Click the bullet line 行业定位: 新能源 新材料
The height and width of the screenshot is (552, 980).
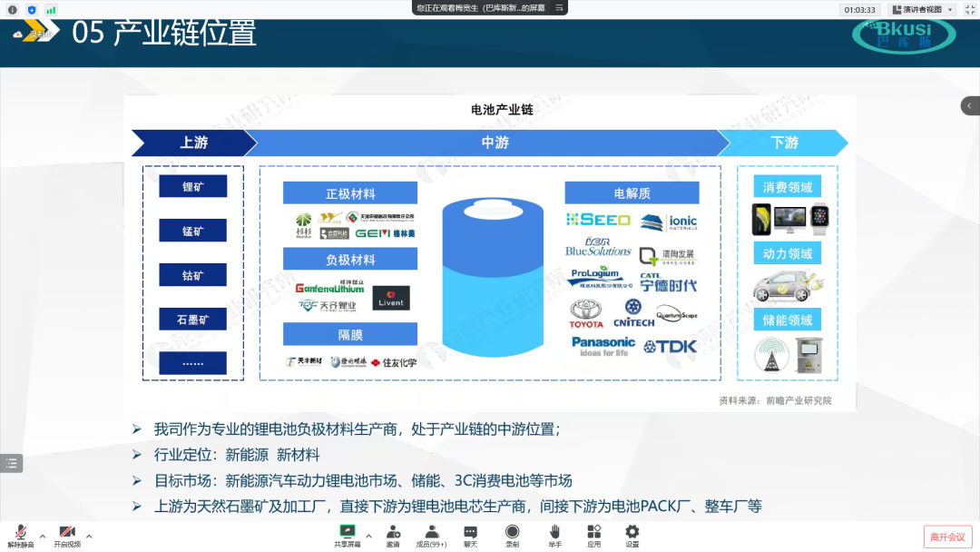click(237, 455)
